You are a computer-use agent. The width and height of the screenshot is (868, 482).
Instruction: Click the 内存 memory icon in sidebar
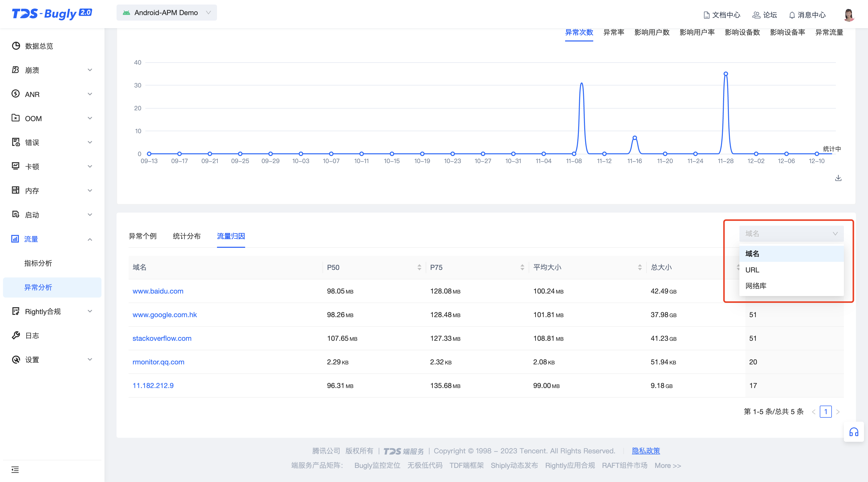(x=16, y=190)
